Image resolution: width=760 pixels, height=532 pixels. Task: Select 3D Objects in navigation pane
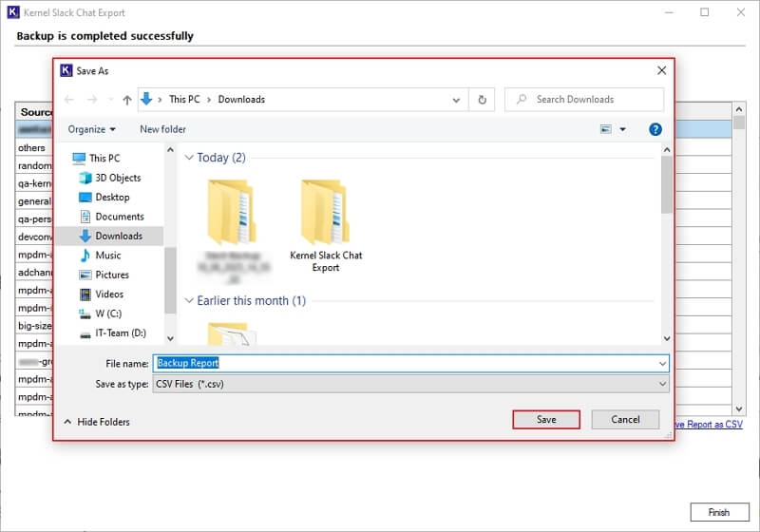pyautogui.click(x=117, y=178)
